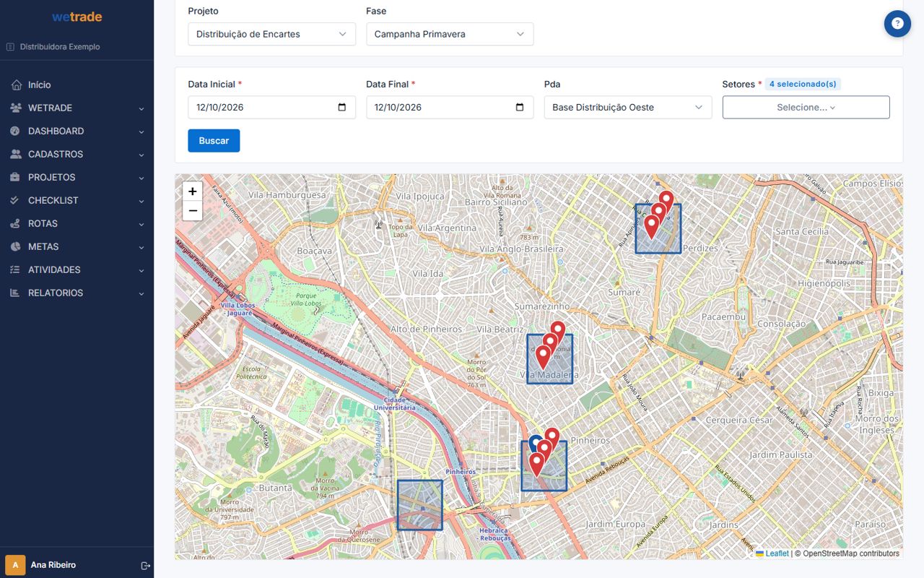
Task: Expand the CHECKLIST menu chevron
Action: [141, 201]
